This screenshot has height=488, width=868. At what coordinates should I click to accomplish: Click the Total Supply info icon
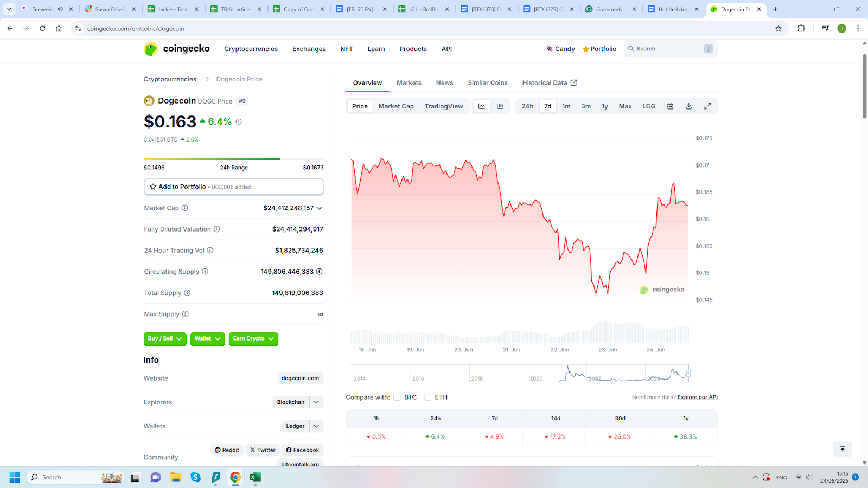[x=187, y=293]
